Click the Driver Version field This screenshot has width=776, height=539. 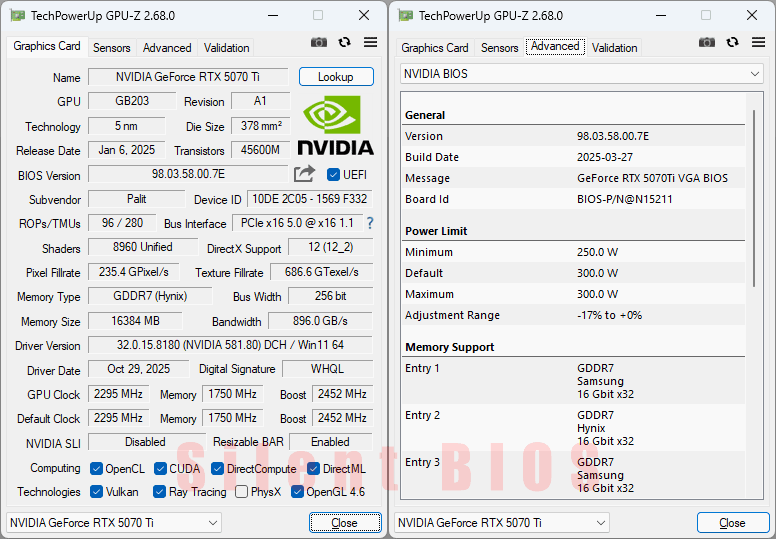pos(230,345)
